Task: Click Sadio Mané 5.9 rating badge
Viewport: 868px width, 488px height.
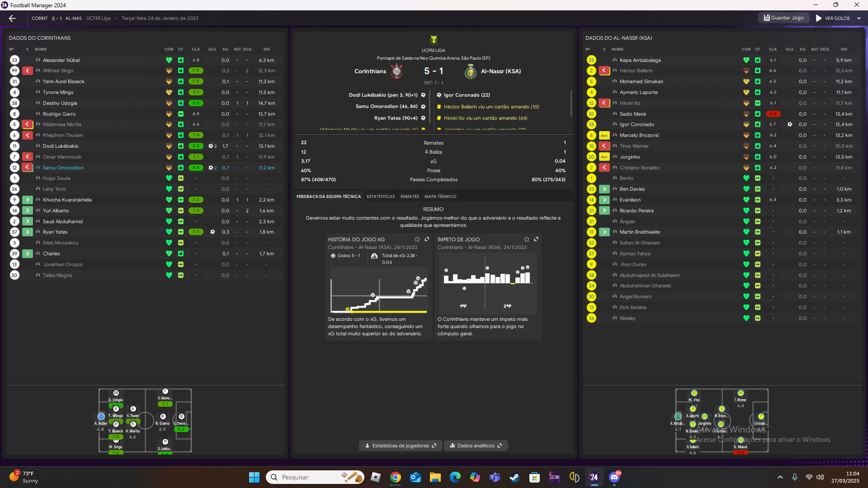Action: click(773, 114)
